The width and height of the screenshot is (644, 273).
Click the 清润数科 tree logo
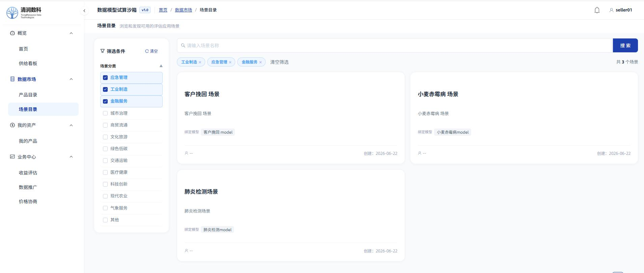point(12,12)
